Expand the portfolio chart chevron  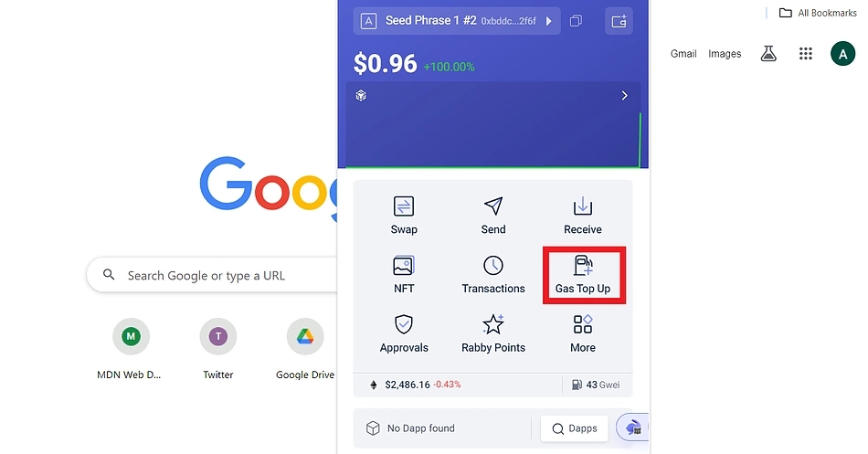pos(624,96)
